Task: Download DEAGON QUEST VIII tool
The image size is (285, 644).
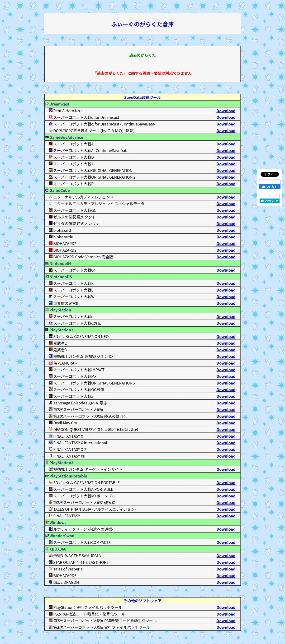Action: (226, 430)
